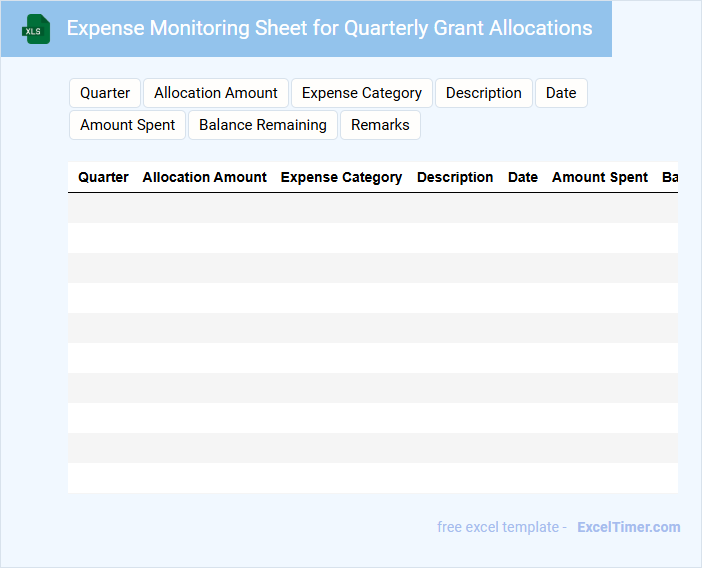Click the Expense Monitoring Sheet title text
The width and height of the screenshot is (702, 568).
pos(330,28)
